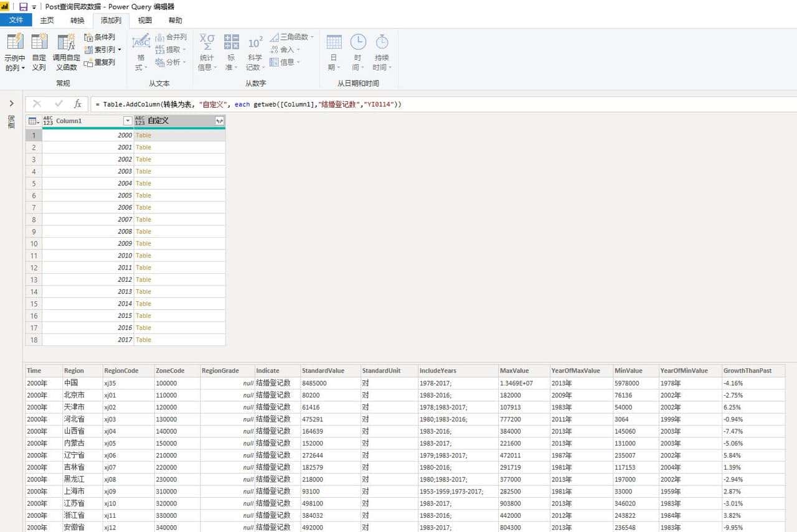797x532 pixels.
Task: Click the Custom Column (自定义列) icon
Action: [39, 44]
